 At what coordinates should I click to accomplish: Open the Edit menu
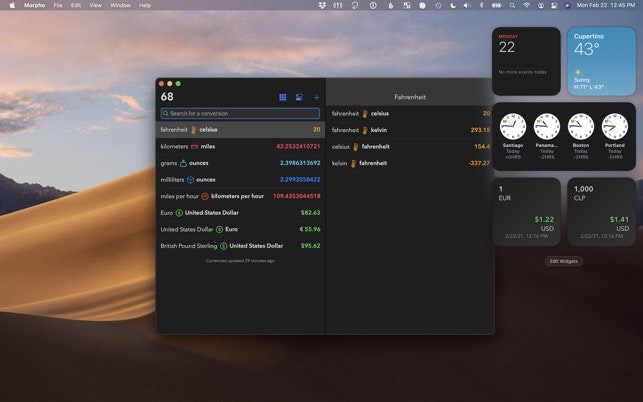point(76,5)
